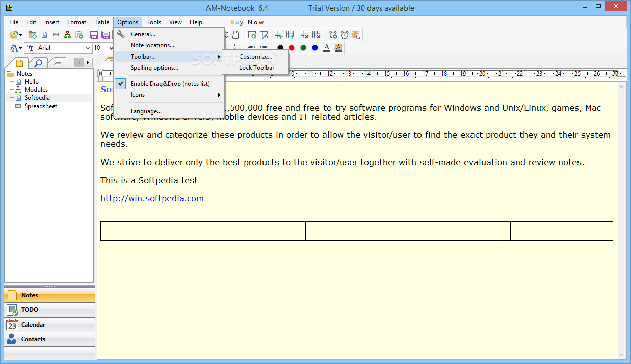Open the font size 10 dropdown
The image size is (631, 364).
click(111, 48)
